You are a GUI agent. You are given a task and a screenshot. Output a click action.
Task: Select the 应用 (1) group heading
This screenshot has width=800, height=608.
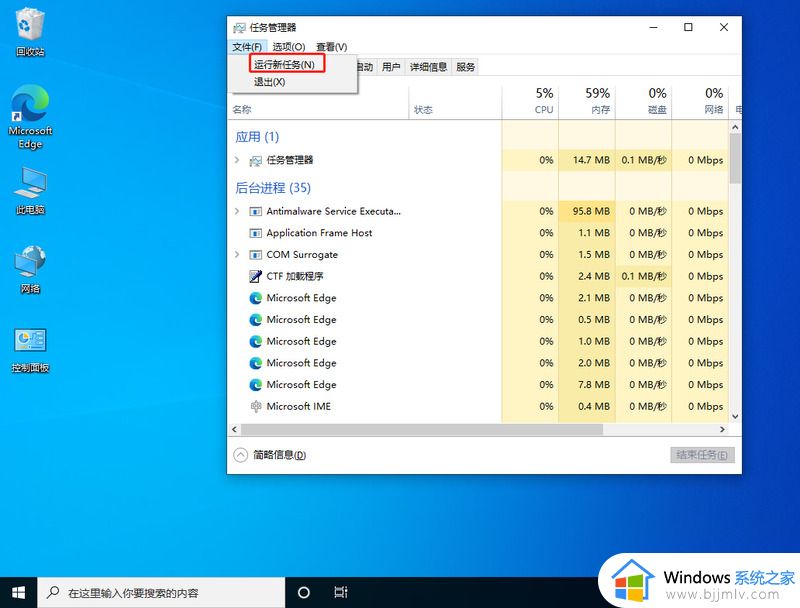pos(257,137)
